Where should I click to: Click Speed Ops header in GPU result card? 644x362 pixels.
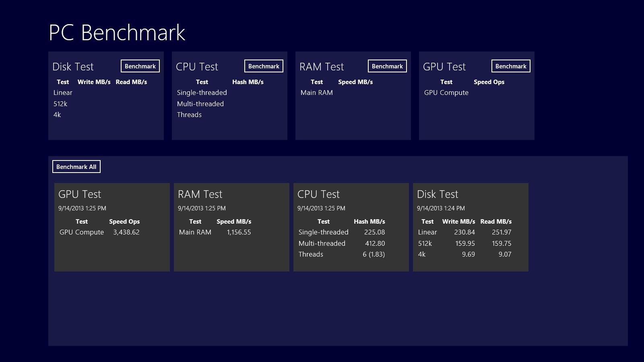tap(124, 222)
